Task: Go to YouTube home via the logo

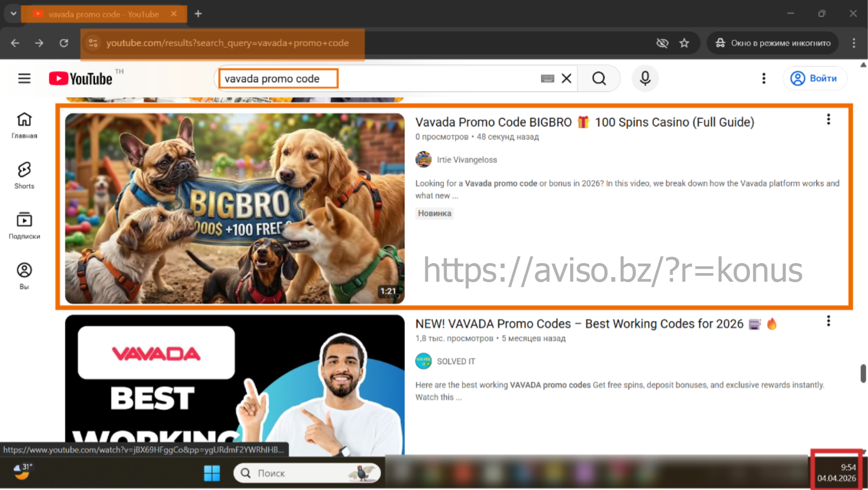Action: point(81,78)
